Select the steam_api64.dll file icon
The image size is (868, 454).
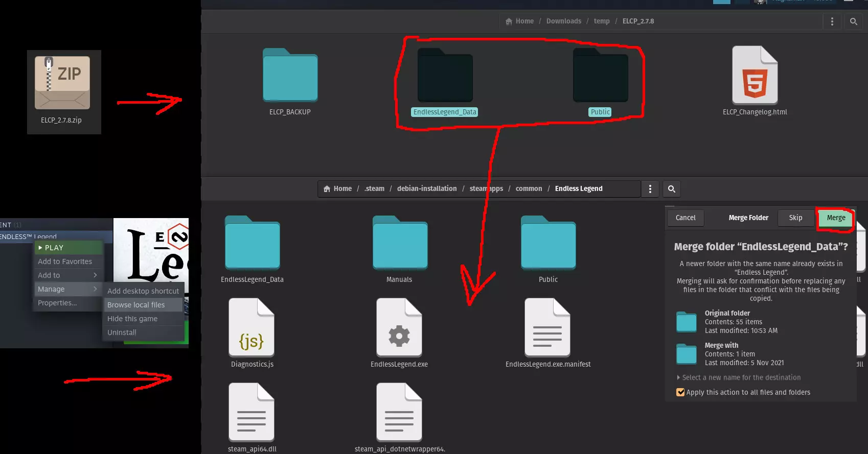[252, 412]
